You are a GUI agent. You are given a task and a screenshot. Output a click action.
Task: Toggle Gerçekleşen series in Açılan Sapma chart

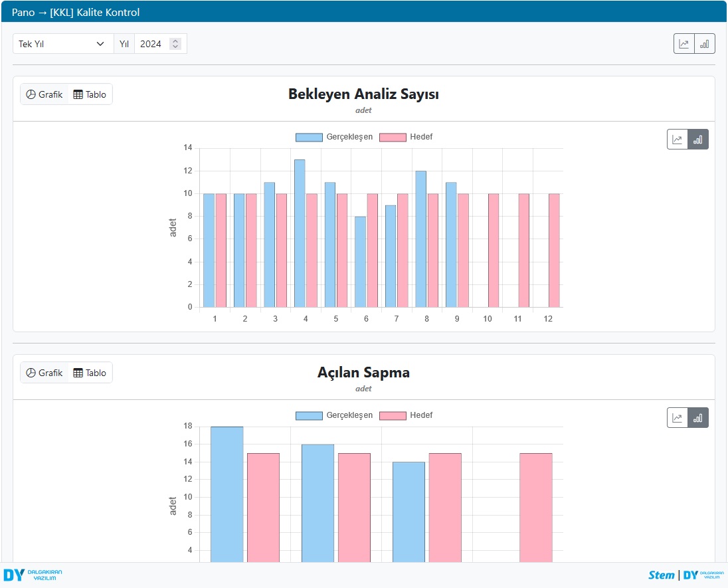point(334,415)
